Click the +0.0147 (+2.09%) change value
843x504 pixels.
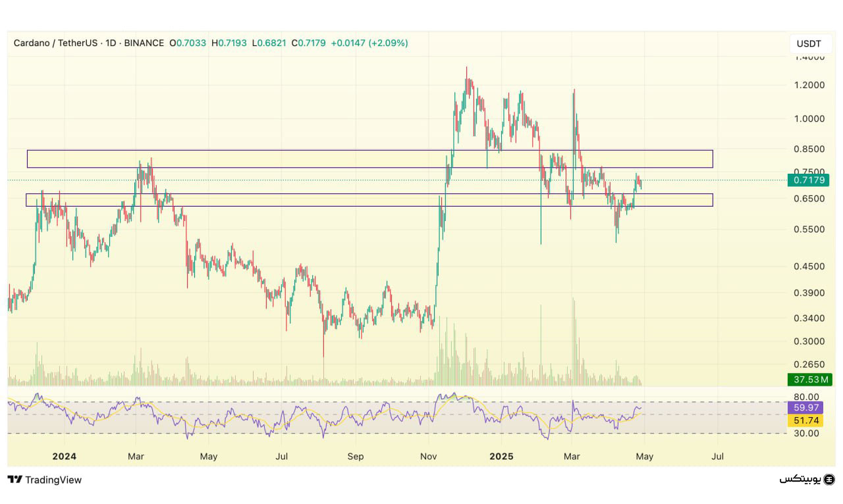pos(369,43)
